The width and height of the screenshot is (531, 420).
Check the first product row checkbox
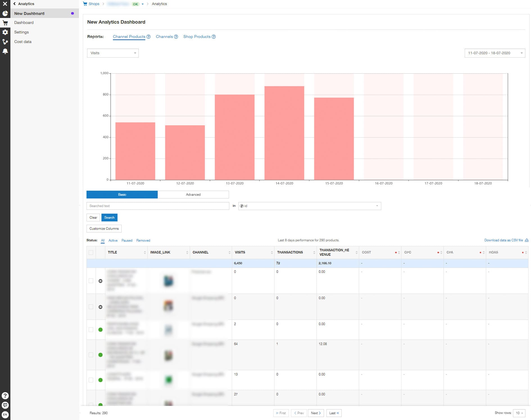(91, 281)
